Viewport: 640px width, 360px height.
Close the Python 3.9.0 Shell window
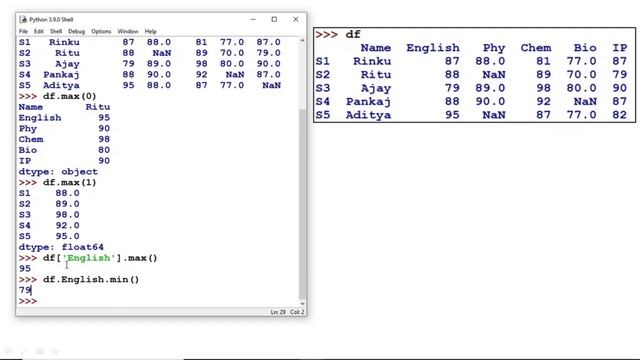pyautogui.click(x=296, y=19)
